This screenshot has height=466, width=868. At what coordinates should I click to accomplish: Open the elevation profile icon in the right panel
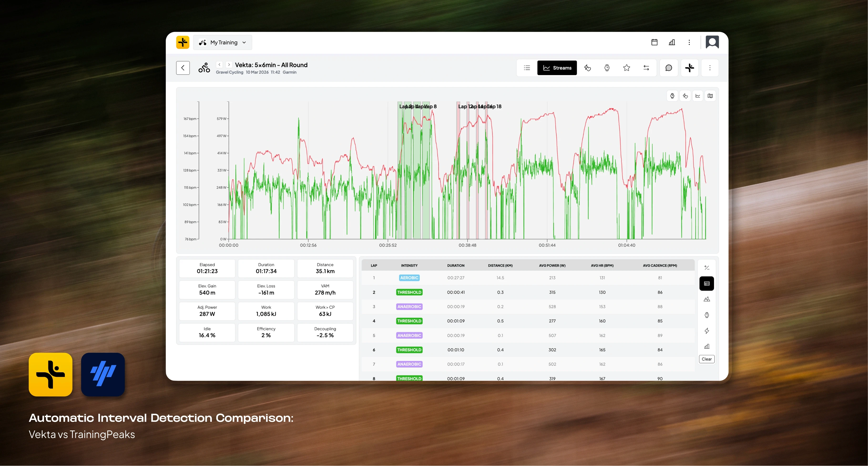[x=707, y=299]
